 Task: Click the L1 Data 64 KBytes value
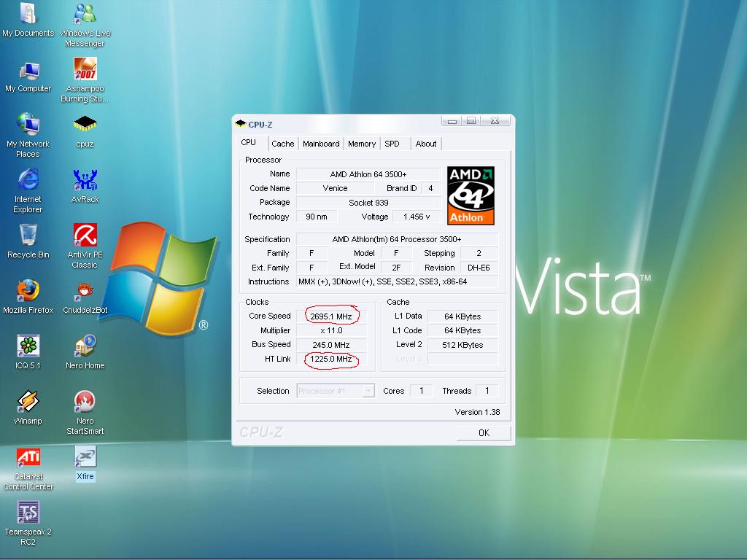tap(462, 316)
